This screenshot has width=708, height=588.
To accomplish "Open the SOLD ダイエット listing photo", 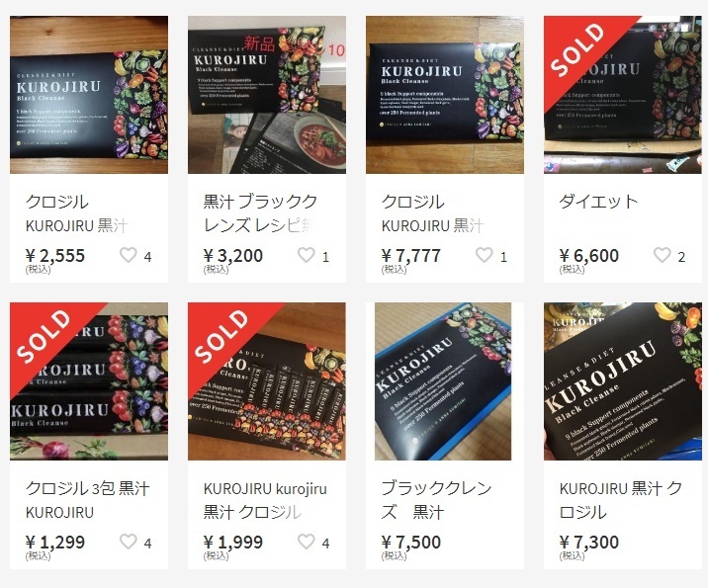I will coord(623,95).
